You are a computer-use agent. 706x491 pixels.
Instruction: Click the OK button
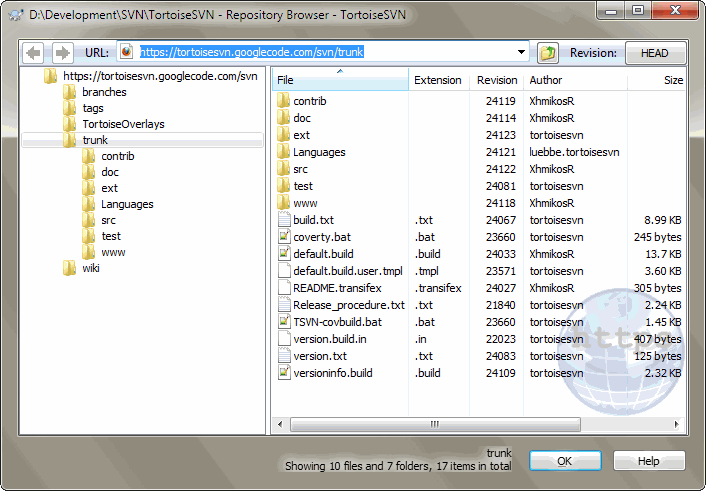pos(565,461)
